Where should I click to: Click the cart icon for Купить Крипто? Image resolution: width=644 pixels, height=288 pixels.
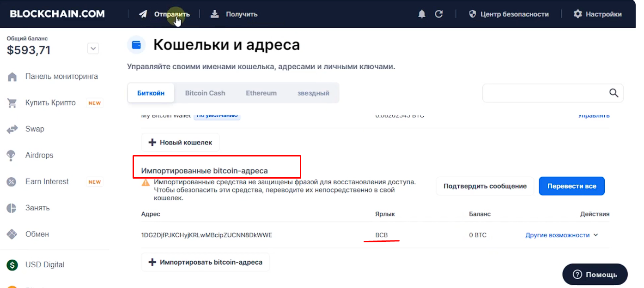click(12, 103)
